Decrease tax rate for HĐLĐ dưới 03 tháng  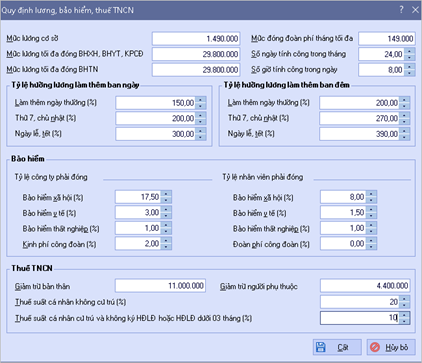click(x=404, y=321)
